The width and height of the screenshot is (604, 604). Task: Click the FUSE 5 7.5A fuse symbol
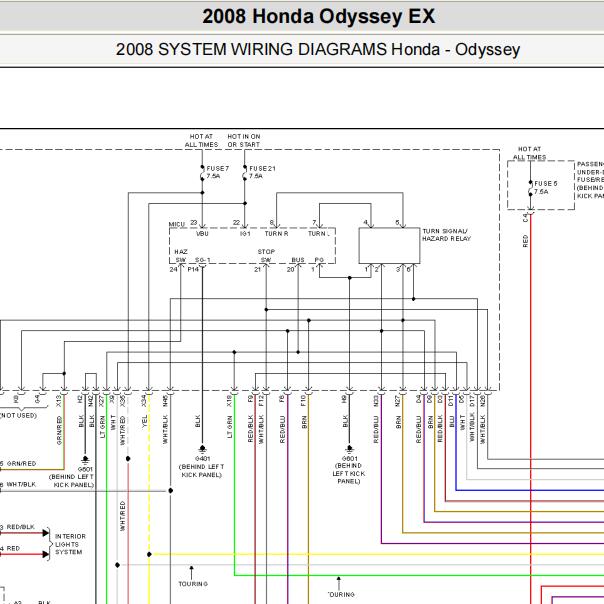[530, 188]
